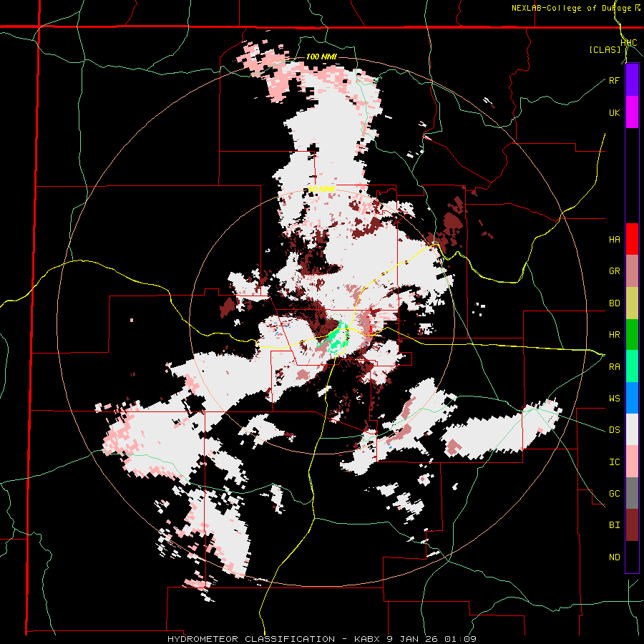The image size is (644, 644).
Task: Click the RF legend label
Action: 614,80
